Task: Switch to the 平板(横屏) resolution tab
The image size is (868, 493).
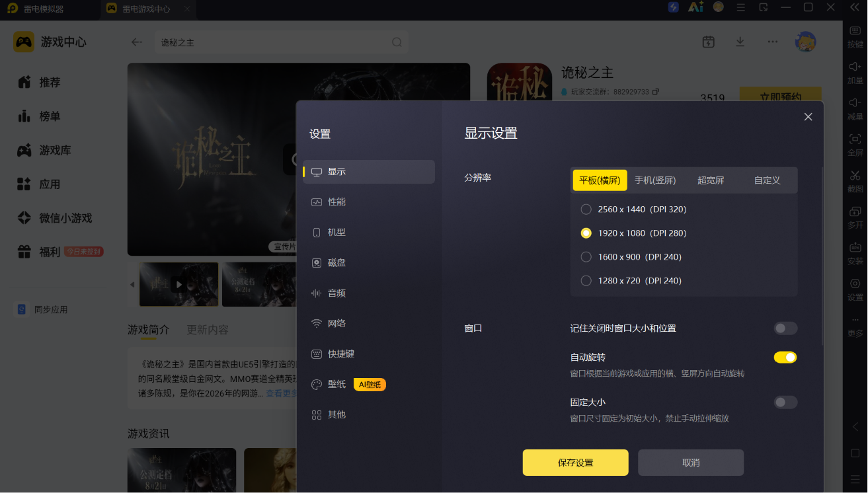Action: pos(600,180)
